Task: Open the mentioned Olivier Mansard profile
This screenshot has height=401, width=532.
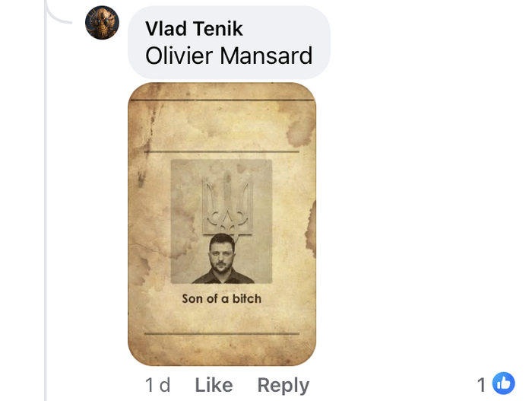Action: point(229,56)
